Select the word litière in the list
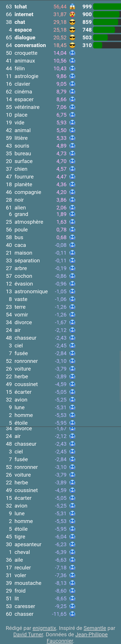121x644 pixels. coord(21,138)
